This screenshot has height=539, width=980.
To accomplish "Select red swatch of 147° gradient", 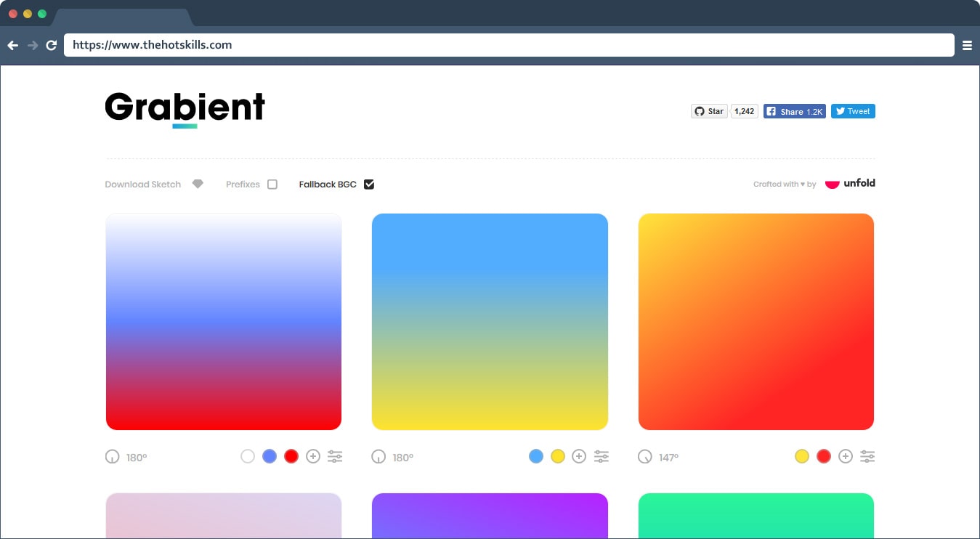I will click(x=824, y=456).
